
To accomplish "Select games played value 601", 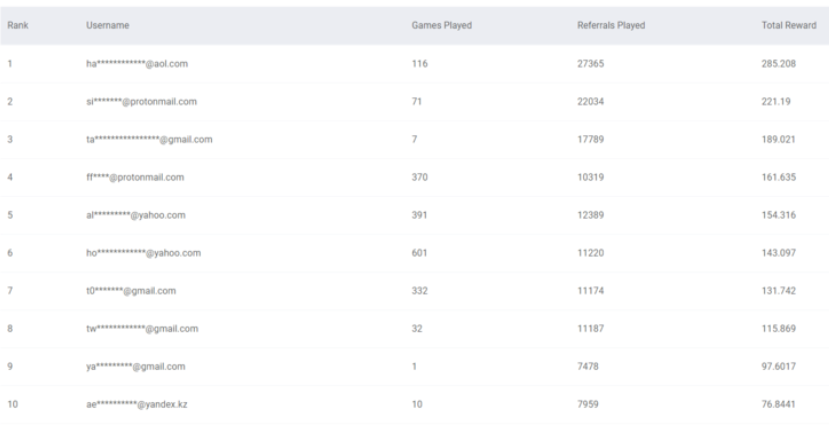I will click(420, 253).
